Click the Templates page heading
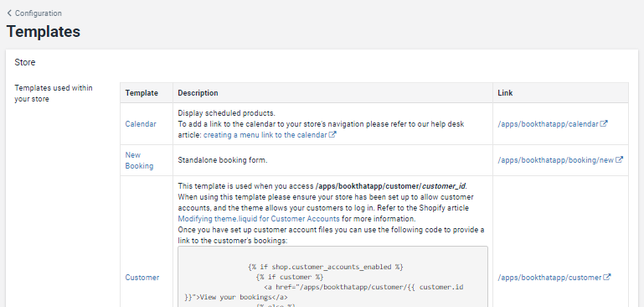644x307 pixels. click(43, 32)
